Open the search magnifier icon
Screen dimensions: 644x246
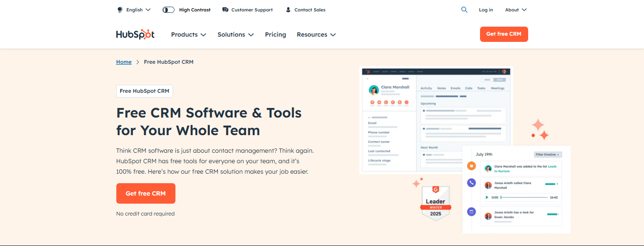(464, 10)
